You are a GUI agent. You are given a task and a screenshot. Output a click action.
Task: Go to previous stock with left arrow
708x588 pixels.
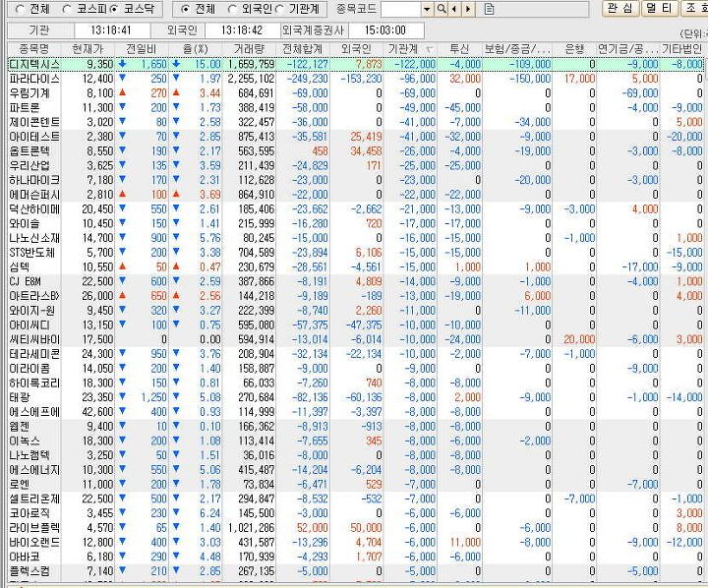(454, 9)
